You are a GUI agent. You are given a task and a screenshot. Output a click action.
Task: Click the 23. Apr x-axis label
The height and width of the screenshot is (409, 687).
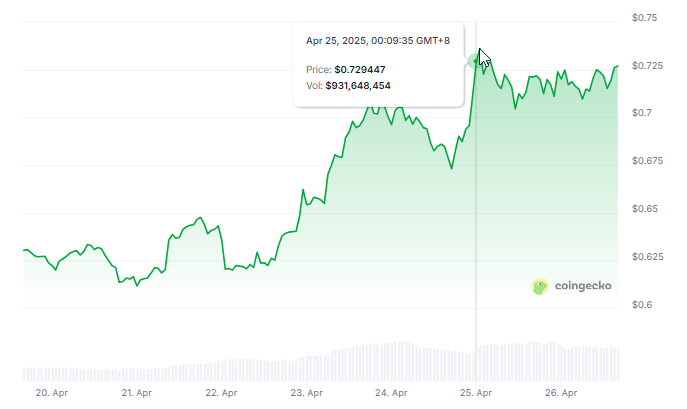point(306,394)
